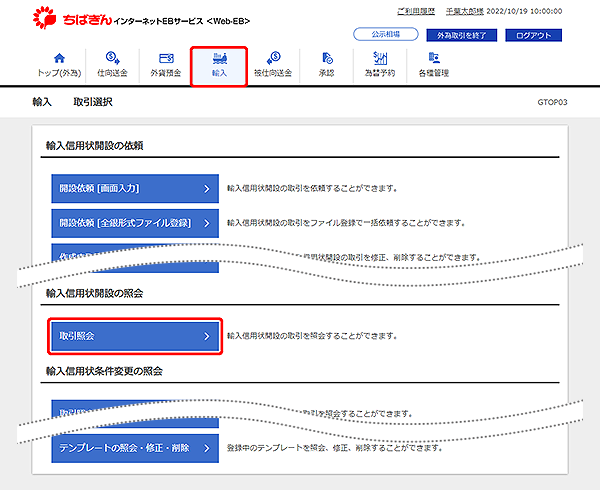Open the 為替予約 menu label
The image size is (600, 490).
tap(380, 73)
